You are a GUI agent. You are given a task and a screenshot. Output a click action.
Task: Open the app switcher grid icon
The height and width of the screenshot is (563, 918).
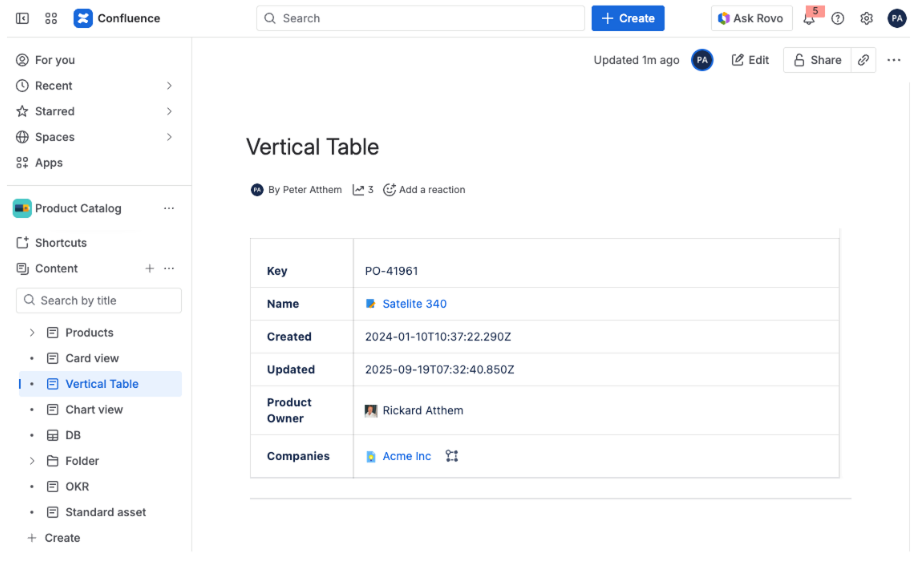(x=51, y=18)
